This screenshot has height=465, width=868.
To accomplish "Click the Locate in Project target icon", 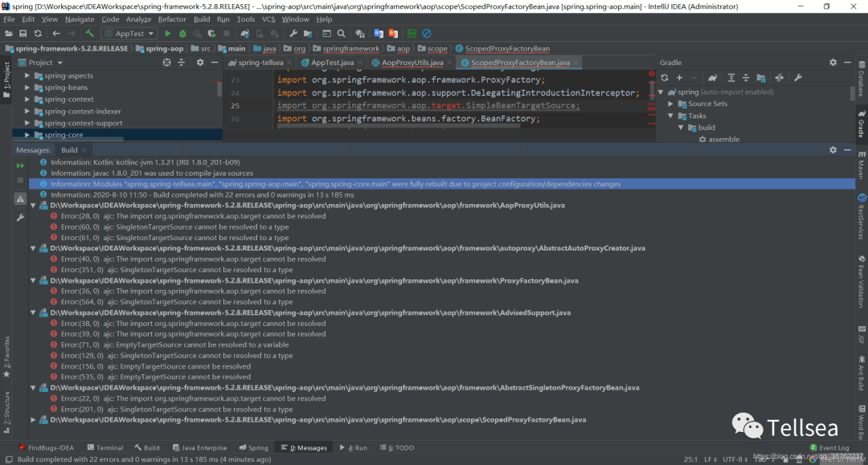I will tap(166, 63).
